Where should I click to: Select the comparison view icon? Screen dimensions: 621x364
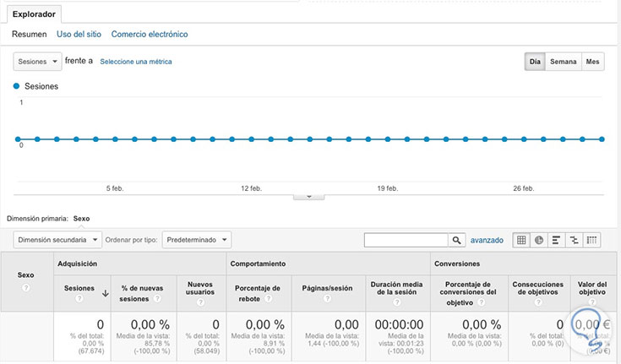(575, 240)
